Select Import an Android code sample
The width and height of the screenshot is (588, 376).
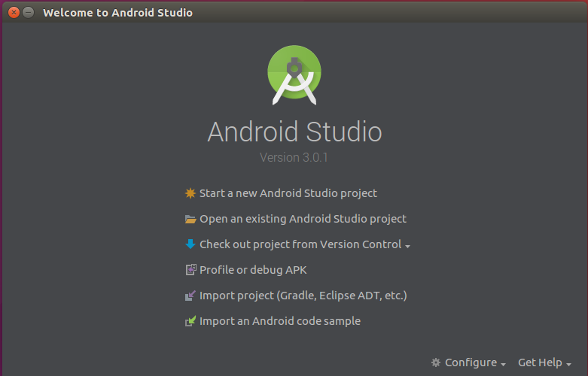click(x=280, y=321)
